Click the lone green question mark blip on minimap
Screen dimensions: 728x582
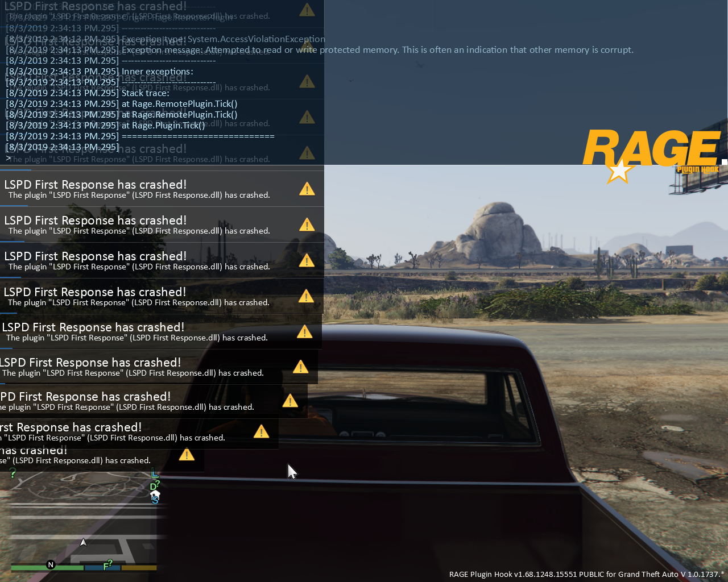pyautogui.click(x=13, y=473)
